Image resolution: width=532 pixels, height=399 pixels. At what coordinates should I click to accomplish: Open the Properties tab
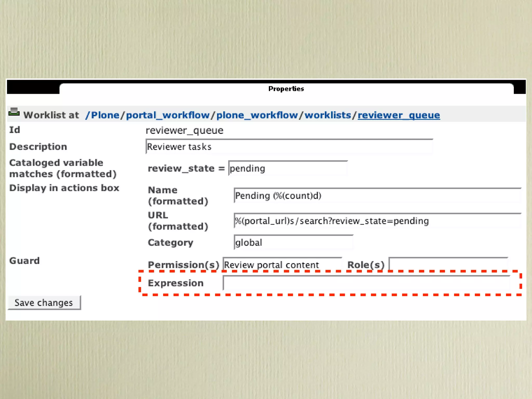click(286, 89)
